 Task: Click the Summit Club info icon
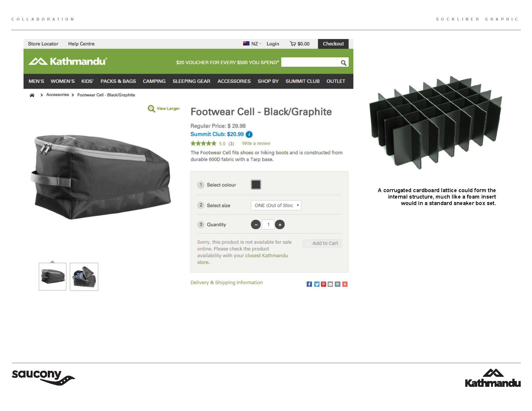(x=249, y=134)
